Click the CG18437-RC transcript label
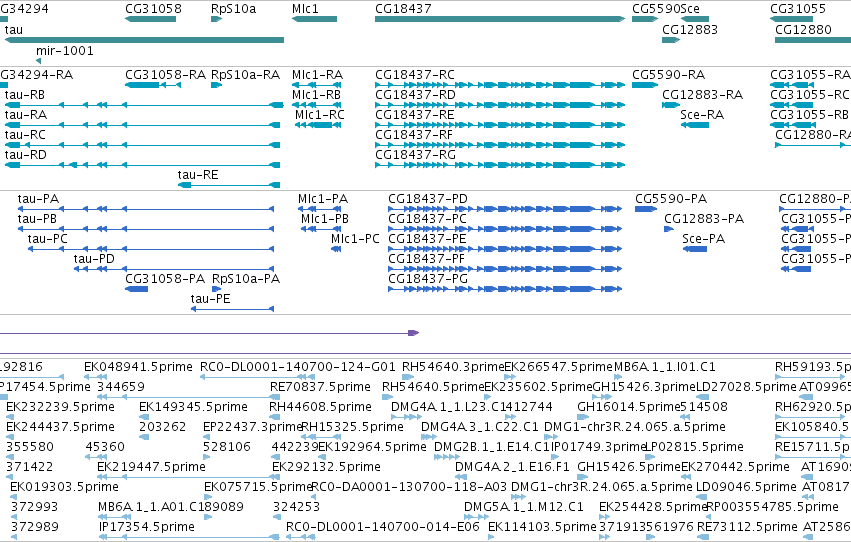This screenshot has height=542, width=851. pyautogui.click(x=415, y=74)
